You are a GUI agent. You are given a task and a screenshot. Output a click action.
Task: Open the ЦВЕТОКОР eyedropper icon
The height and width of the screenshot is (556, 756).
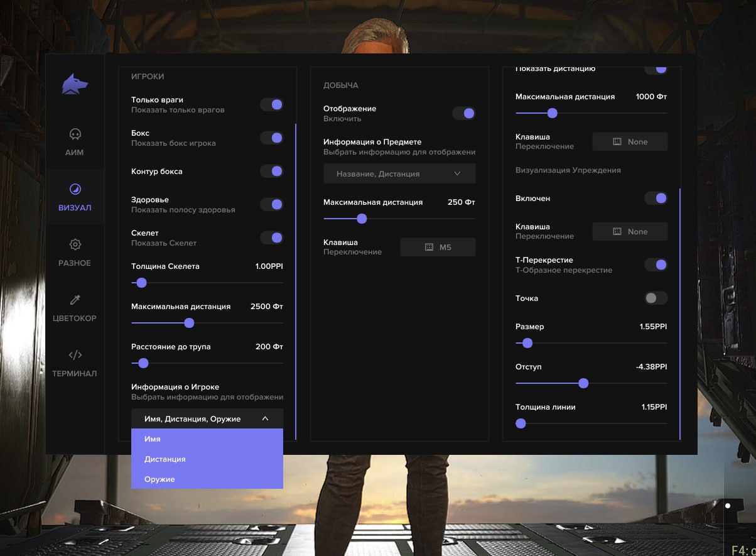75,300
